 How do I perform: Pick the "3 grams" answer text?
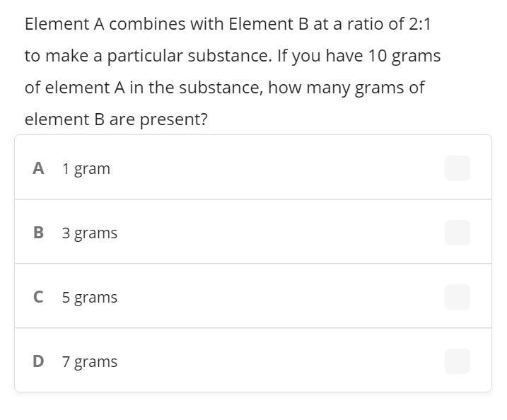(89, 233)
